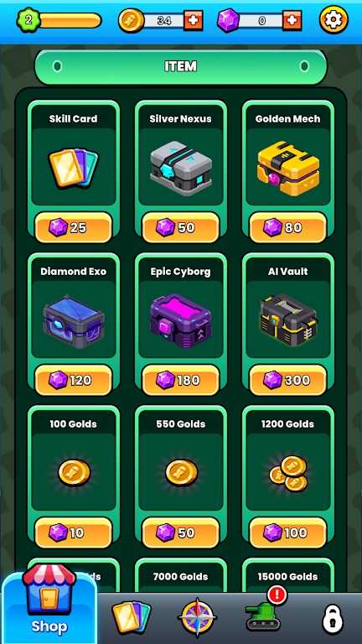Image resolution: width=362 pixels, height=644 pixels.
Task: Tap the level 2 badge icon
Action: click(28, 20)
